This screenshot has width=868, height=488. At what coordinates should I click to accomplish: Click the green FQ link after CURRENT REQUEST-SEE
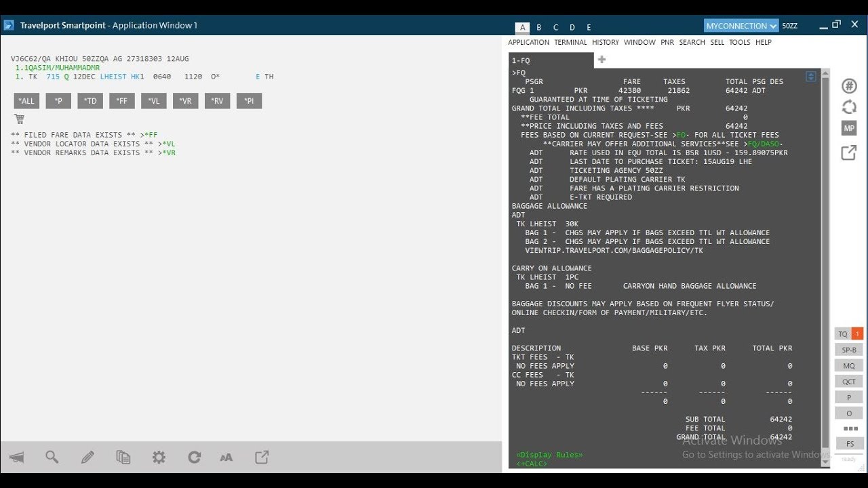click(682, 135)
